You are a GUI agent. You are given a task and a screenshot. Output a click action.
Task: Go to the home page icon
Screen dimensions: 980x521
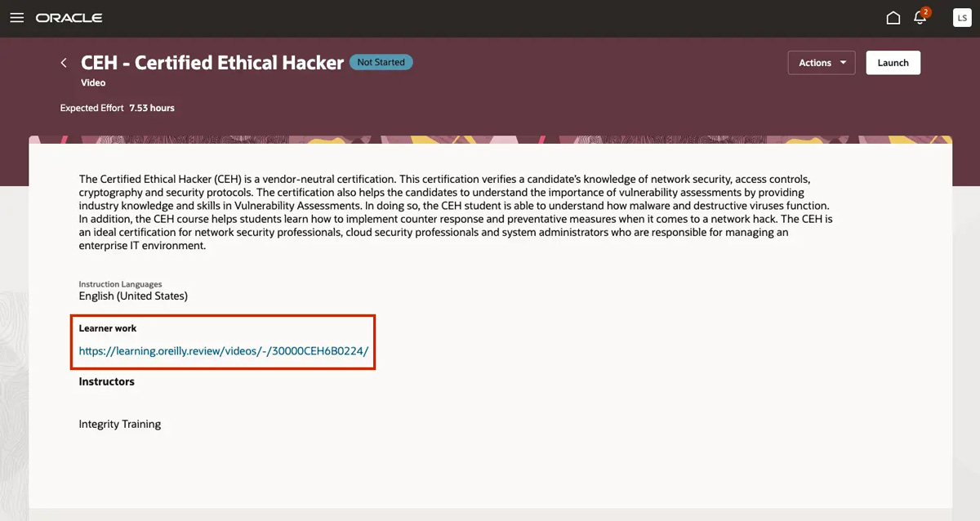click(893, 18)
